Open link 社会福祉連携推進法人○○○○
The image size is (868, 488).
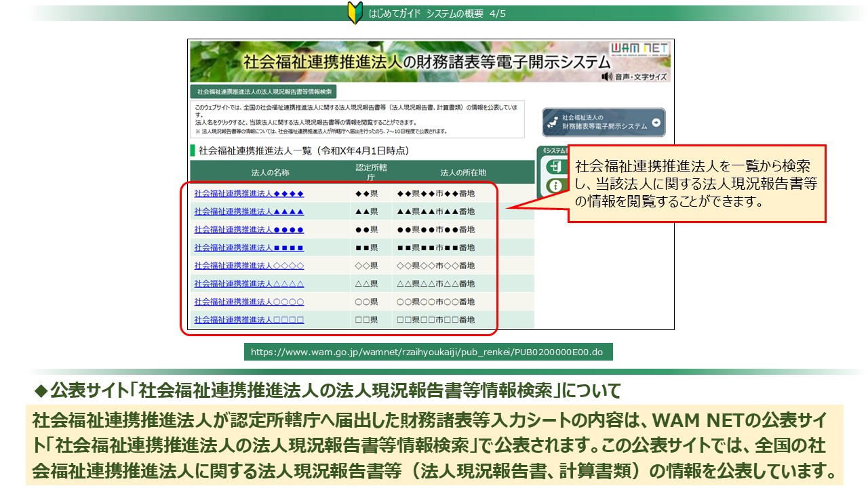click(x=249, y=302)
